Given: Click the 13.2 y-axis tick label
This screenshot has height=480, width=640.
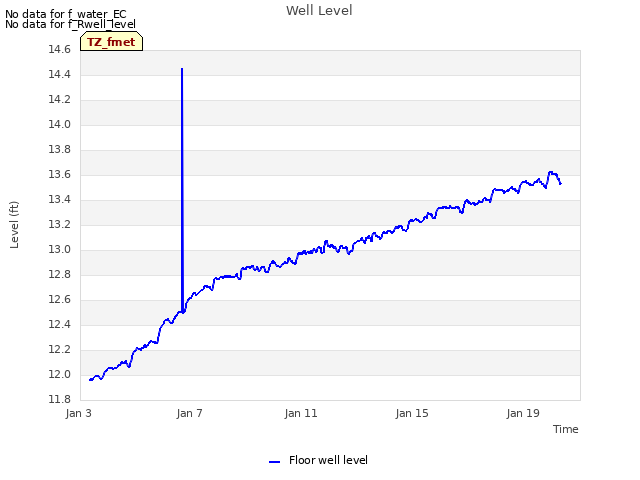Looking at the screenshot, I should click(59, 224).
